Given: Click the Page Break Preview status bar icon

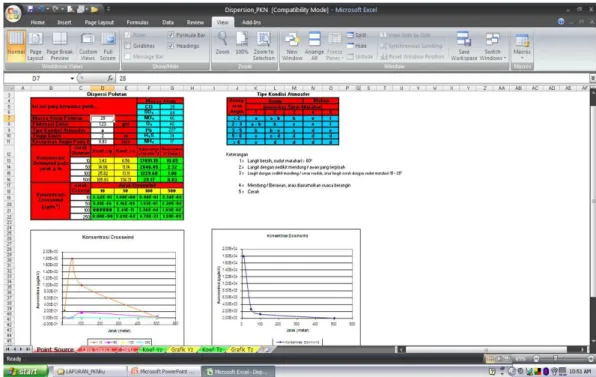Looking at the screenshot, I should (x=507, y=359).
